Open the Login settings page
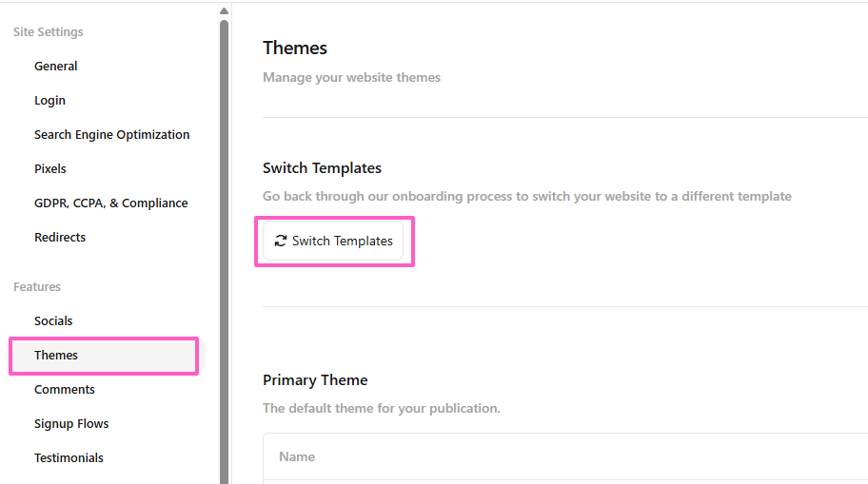This screenshot has width=868, height=484. [49, 101]
